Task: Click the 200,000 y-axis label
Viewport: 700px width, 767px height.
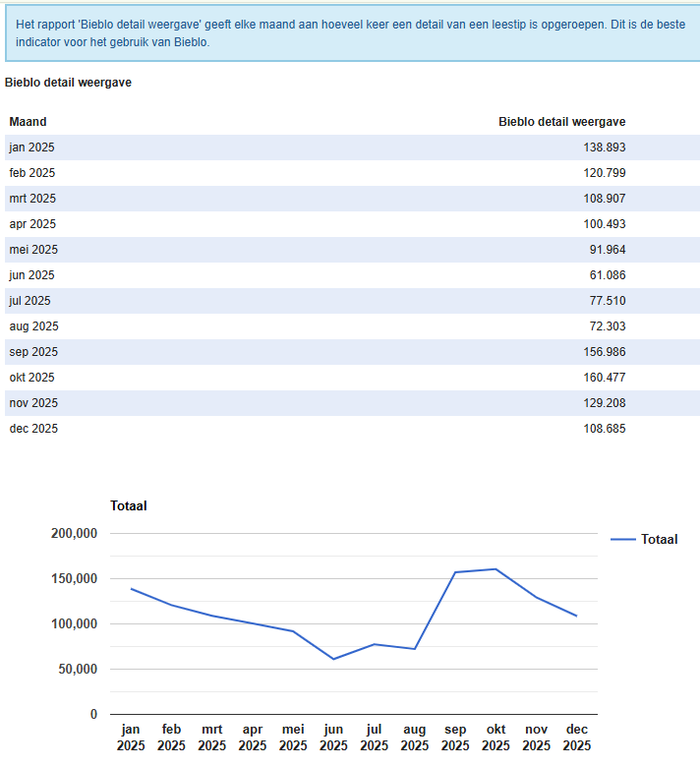Action: pos(74,533)
